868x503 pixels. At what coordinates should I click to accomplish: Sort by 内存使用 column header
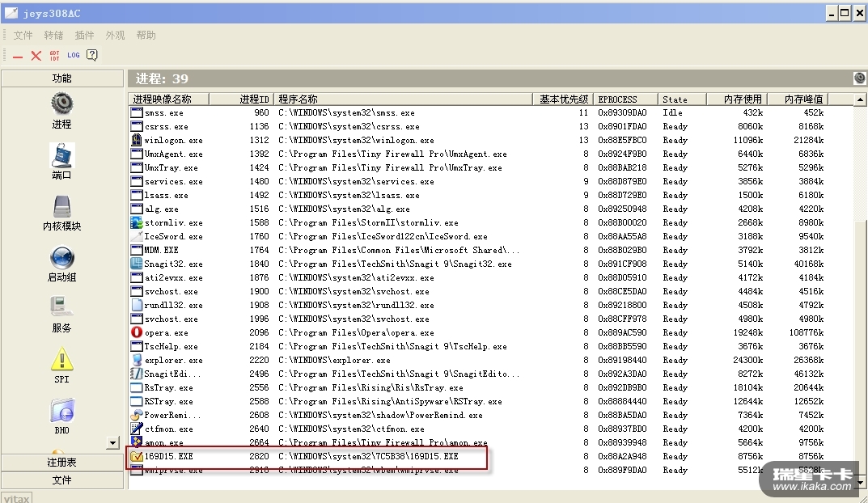[x=737, y=99]
